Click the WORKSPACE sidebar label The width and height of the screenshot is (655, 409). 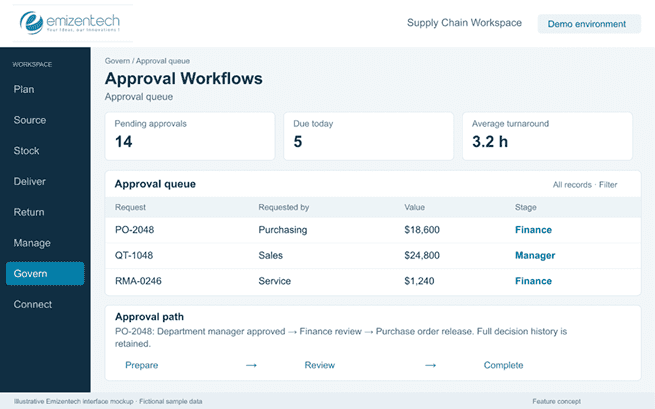pyautogui.click(x=32, y=64)
